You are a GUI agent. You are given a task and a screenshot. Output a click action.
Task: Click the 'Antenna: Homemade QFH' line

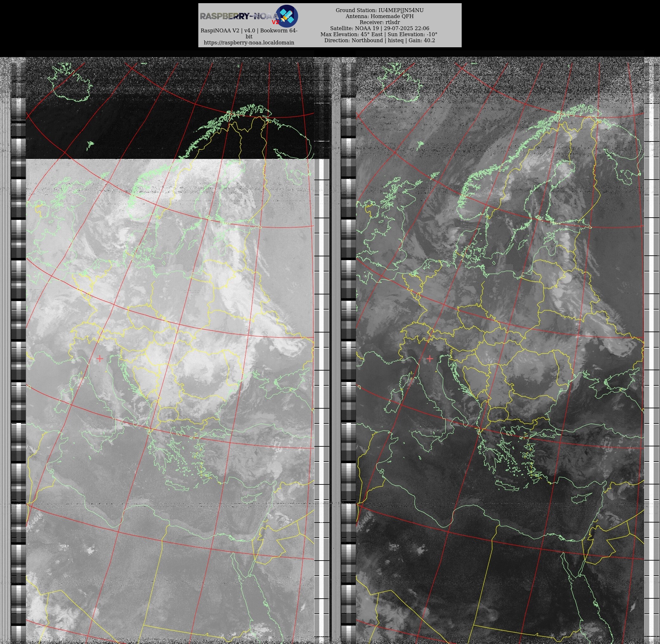tap(379, 16)
